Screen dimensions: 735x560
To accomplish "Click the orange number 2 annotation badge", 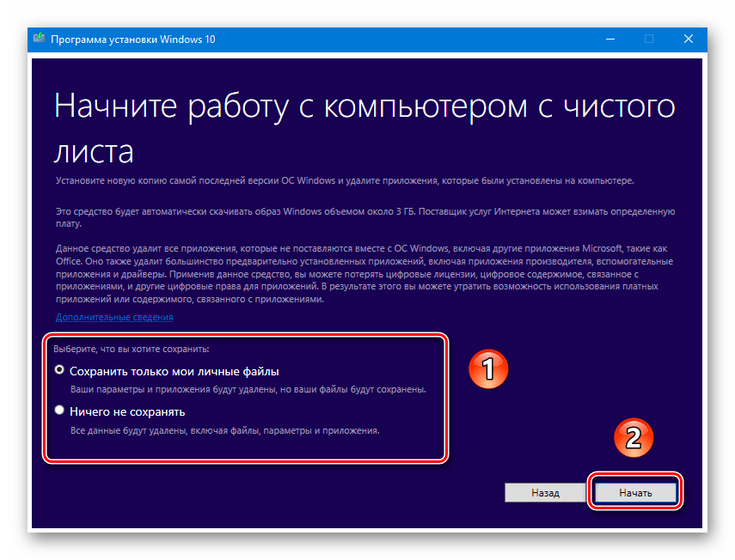I will click(x=632, y=439).
